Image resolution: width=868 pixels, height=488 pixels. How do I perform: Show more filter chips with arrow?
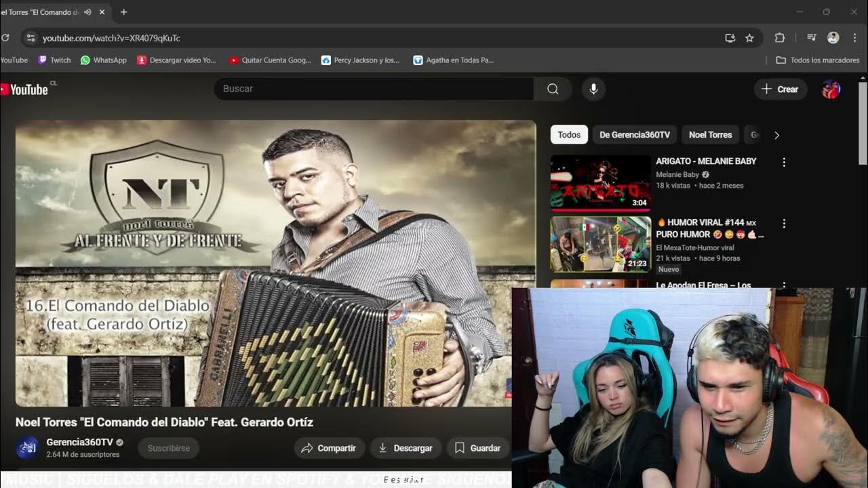(x=776, y=135)
